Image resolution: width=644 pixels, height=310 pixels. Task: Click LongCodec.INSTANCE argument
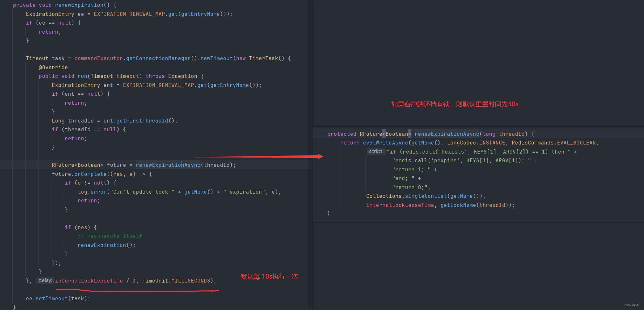click(x=476, y=143)
